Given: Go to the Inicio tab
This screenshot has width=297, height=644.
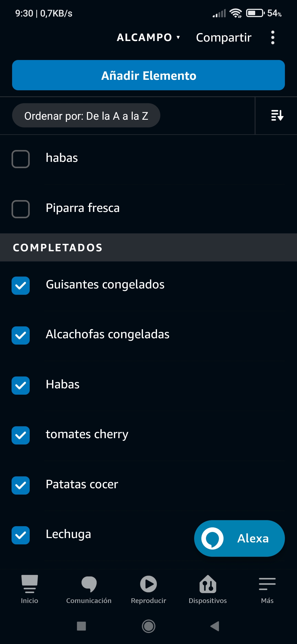Looking at the screenshot, I should point(29,589).
